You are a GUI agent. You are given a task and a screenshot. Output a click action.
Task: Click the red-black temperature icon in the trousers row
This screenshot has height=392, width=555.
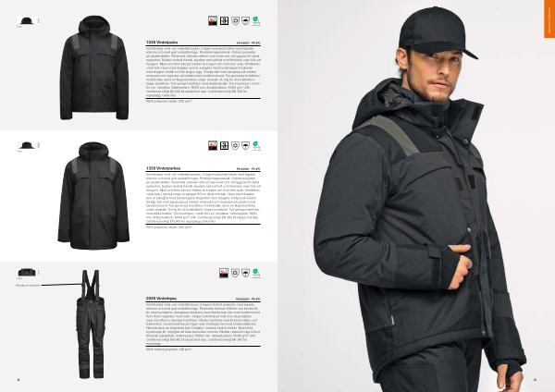224,273
